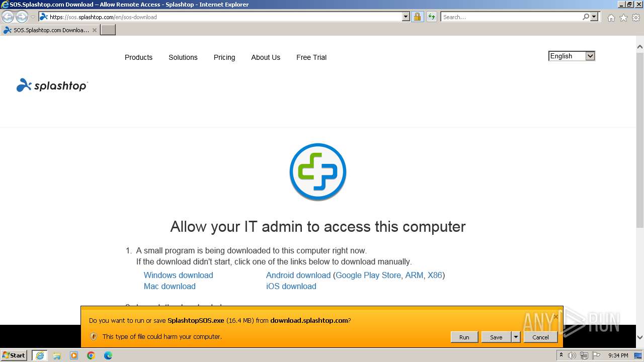644x362 pixels.
Task: Click the Android download link
Action: [298, 275]
